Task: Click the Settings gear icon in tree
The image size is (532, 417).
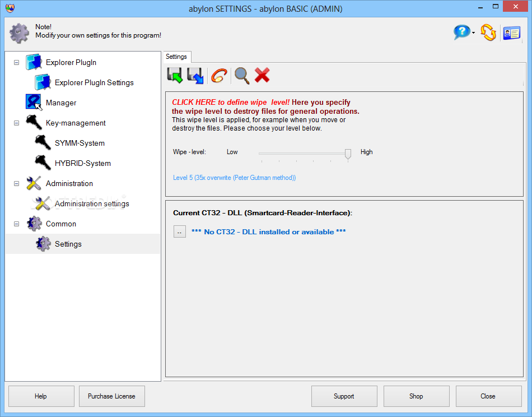Action: pyautogui.click(x=43, y=244)
